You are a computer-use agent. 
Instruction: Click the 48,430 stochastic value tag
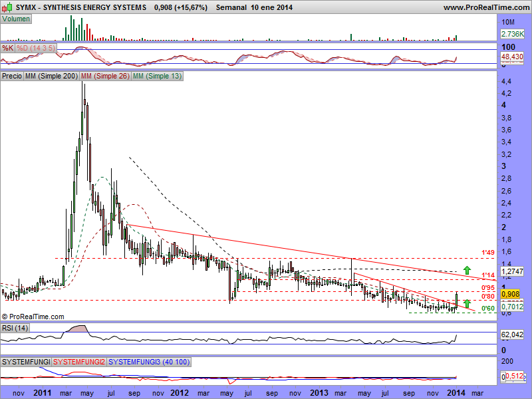[x=512, y=57]
